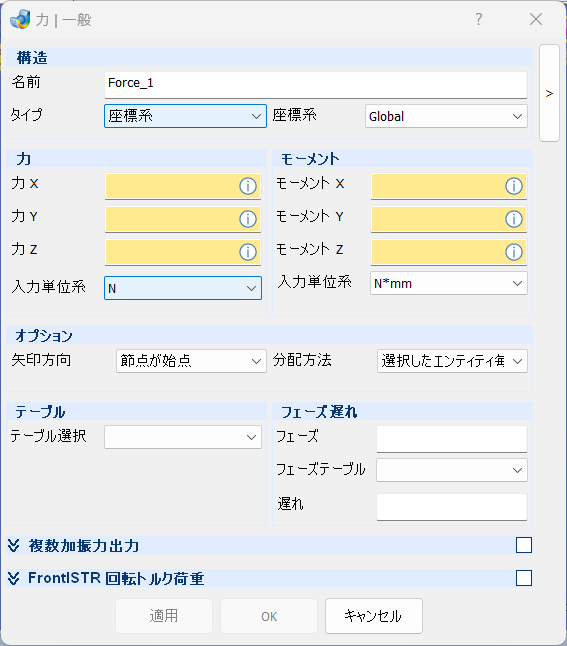Expand the 複数加振力出力 section chevron

click(14, 545)
